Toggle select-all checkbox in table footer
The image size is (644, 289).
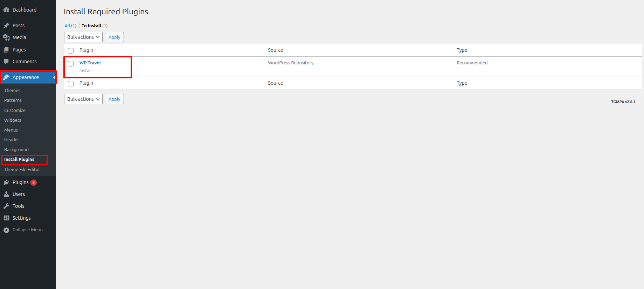pos(71,83)
